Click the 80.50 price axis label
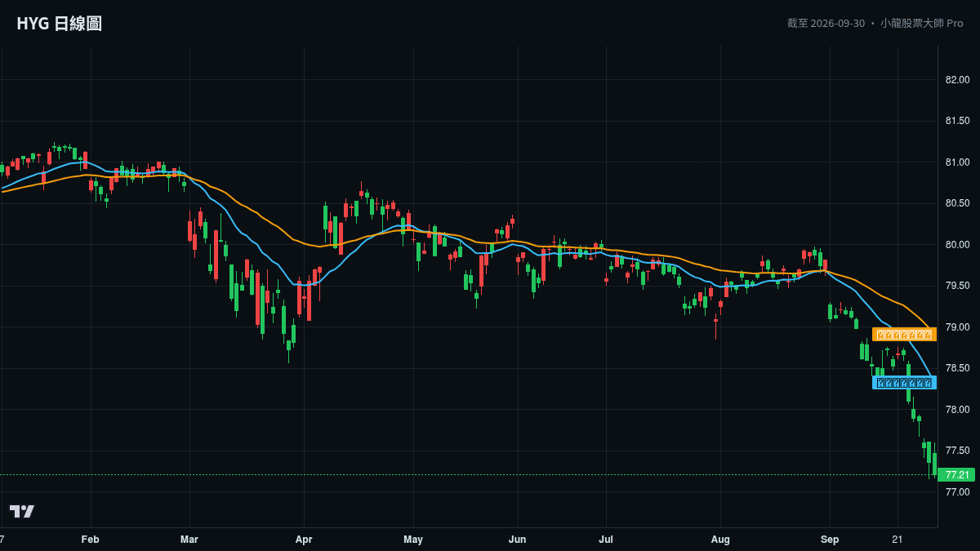 (x=957, y=203)
